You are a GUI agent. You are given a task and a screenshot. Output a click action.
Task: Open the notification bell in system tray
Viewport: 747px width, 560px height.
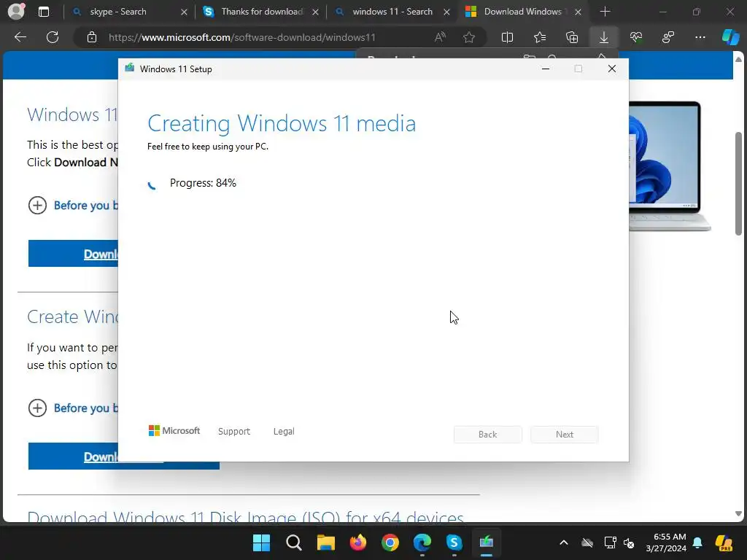coord(697,542)
